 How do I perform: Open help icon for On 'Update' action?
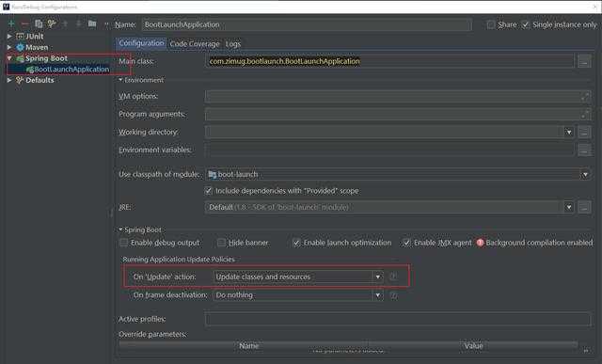(x=393, y=277)
